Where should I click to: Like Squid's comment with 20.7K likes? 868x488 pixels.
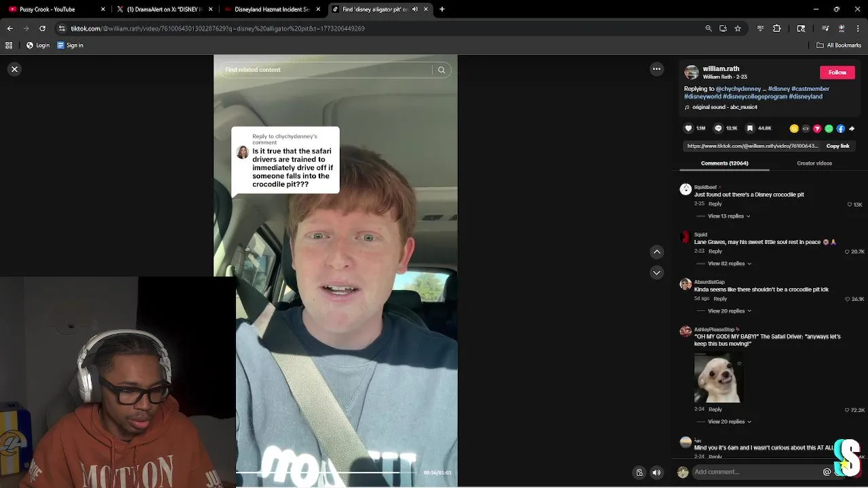847,251
